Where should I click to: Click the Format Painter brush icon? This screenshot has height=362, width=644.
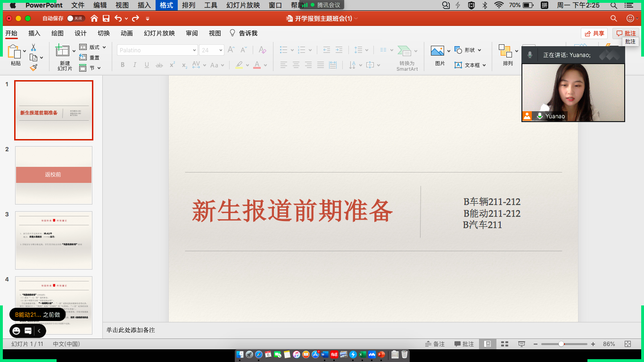(33, 67)
